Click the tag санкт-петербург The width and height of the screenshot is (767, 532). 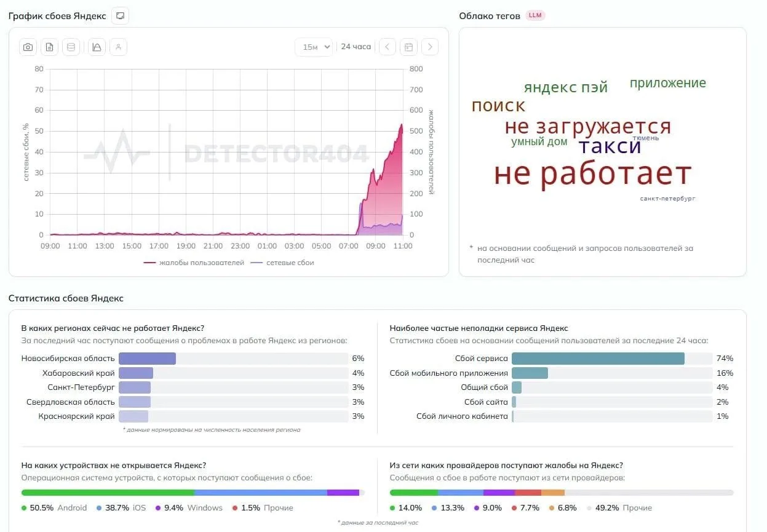667,199
